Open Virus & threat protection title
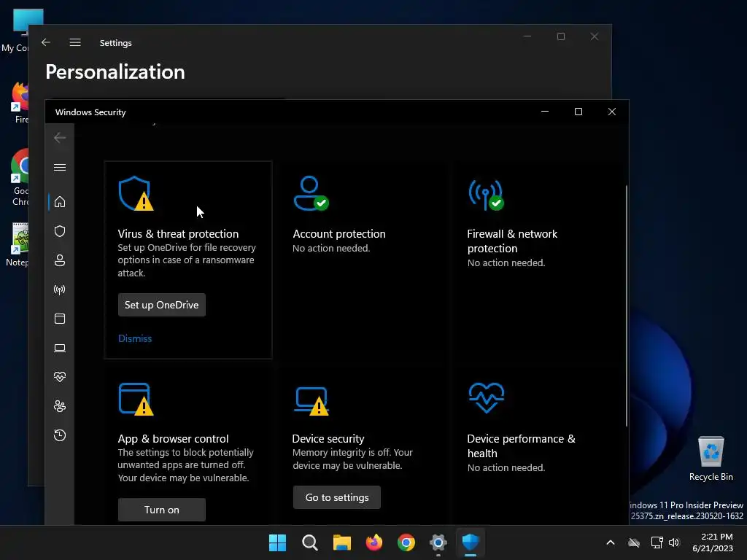Image resolution: width=747 pixels, height=560 pixels. pos(178,234)
